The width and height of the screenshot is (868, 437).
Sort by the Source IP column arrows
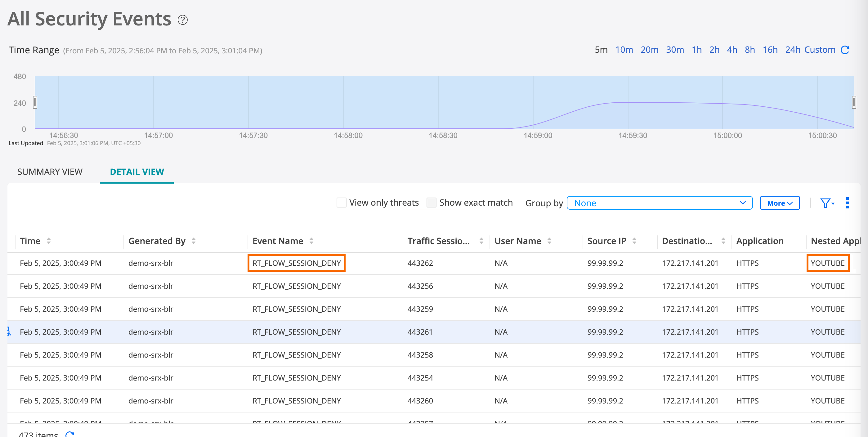coord(634,241)
